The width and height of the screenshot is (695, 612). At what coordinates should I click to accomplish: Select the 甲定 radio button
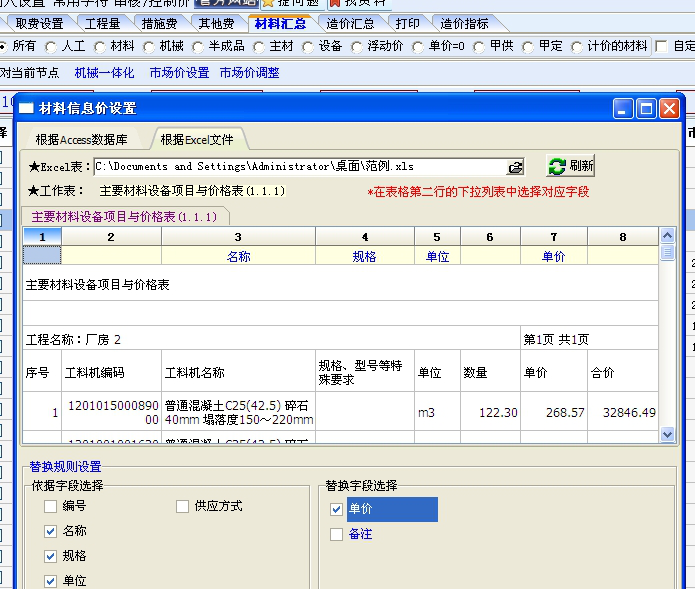coord(527,47)
